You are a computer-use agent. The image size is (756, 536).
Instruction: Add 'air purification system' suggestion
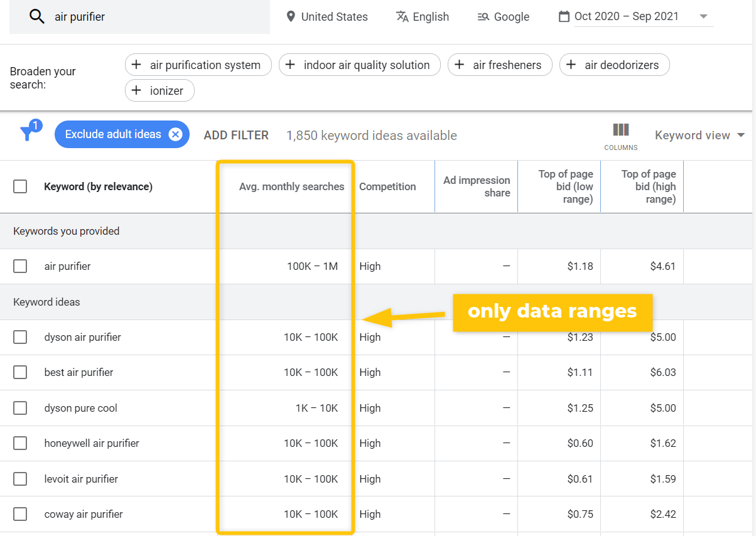198,65
